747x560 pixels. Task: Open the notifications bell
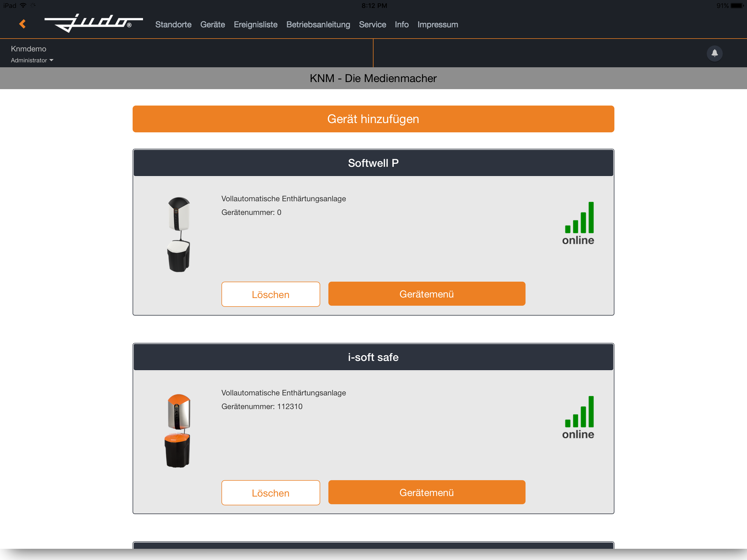[x=714, y=53]
